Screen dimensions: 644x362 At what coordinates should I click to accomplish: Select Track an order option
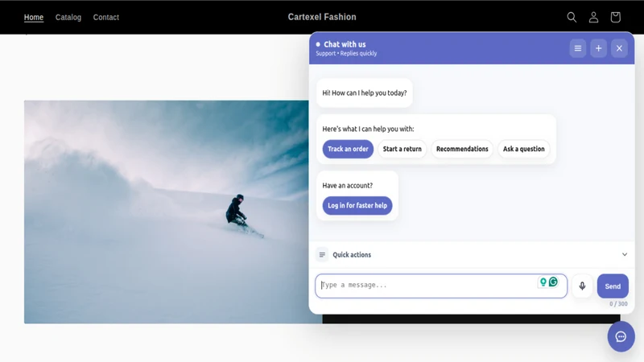click(348, 149)
